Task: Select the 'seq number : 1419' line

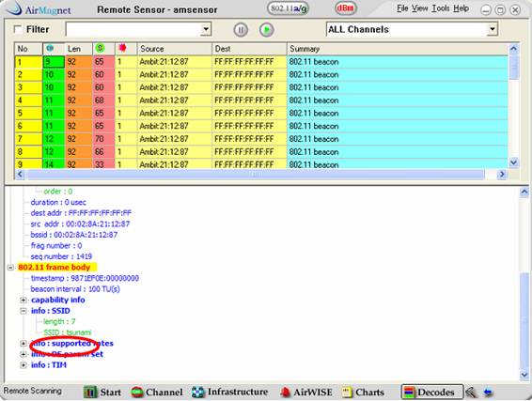Action: coord(61,256)
